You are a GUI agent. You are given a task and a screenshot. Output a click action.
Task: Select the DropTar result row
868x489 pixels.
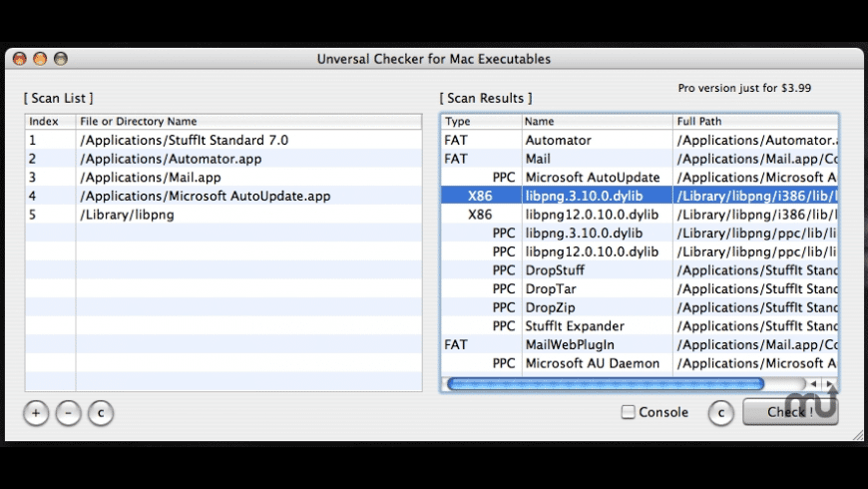pos(640,288)
